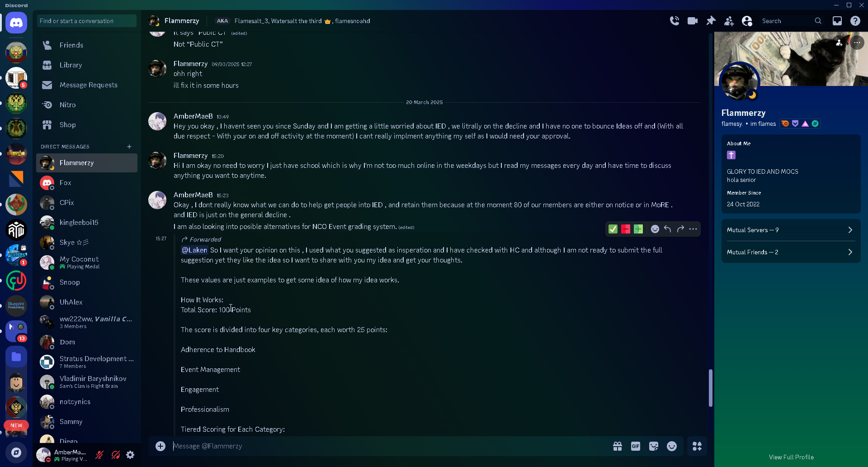Open the Fox direct message
This screenshot has height=467, width=868.
pyautogui.click(x=66, y=183)
